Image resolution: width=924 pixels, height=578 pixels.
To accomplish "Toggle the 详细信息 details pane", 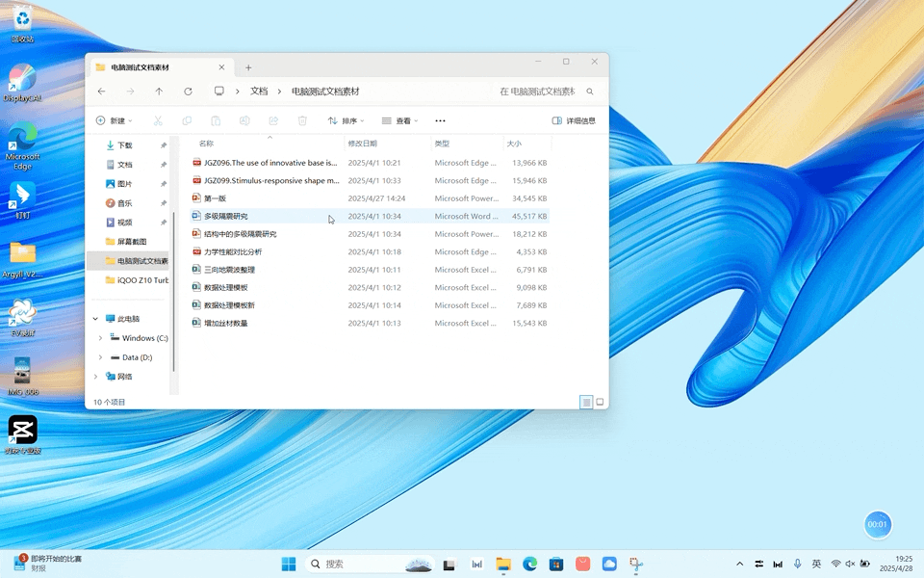I will 574,120.
